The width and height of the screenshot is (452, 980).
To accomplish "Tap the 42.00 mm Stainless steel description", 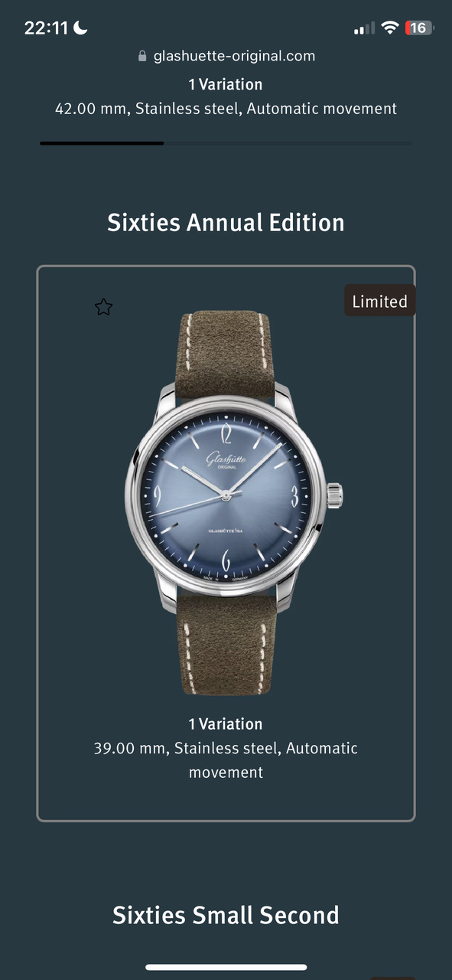I will (x=226, y=109).
